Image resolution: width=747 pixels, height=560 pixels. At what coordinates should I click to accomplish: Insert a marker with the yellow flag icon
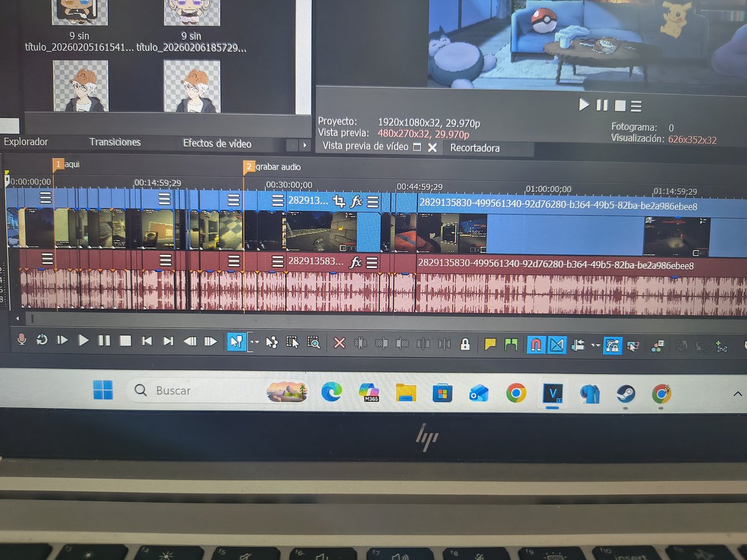tap(490, 344)
